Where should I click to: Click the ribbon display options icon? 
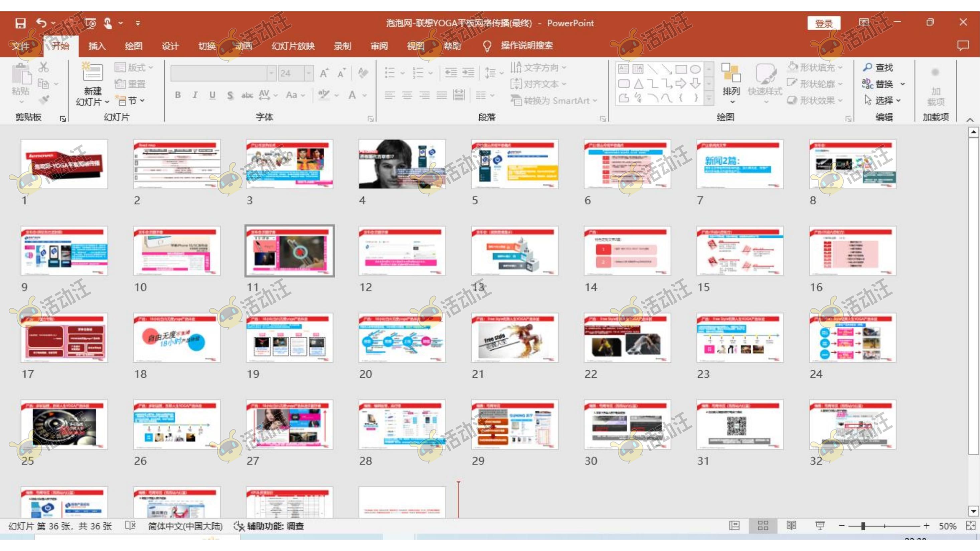point(864,22)
